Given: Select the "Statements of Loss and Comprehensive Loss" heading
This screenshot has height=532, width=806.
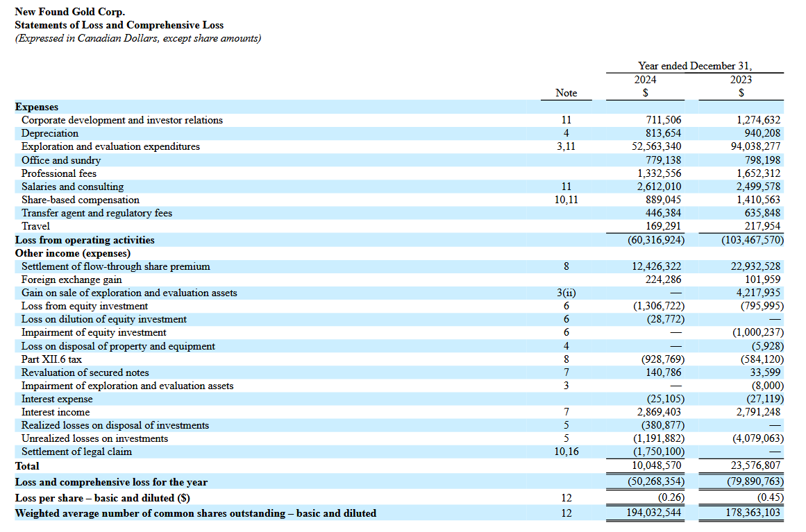Looking at the screenshot, I should point(119,25).
